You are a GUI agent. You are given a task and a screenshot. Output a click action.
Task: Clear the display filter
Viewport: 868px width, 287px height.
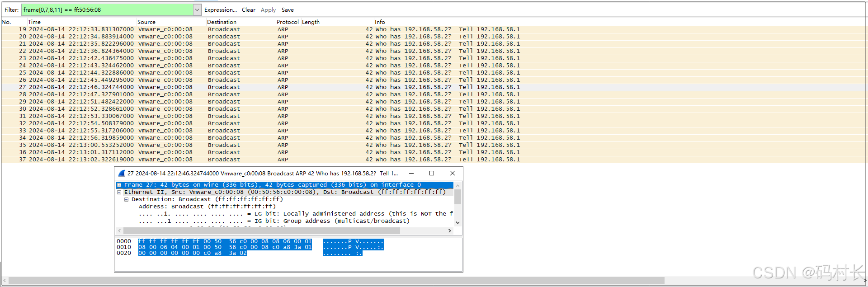click(248, 9)
